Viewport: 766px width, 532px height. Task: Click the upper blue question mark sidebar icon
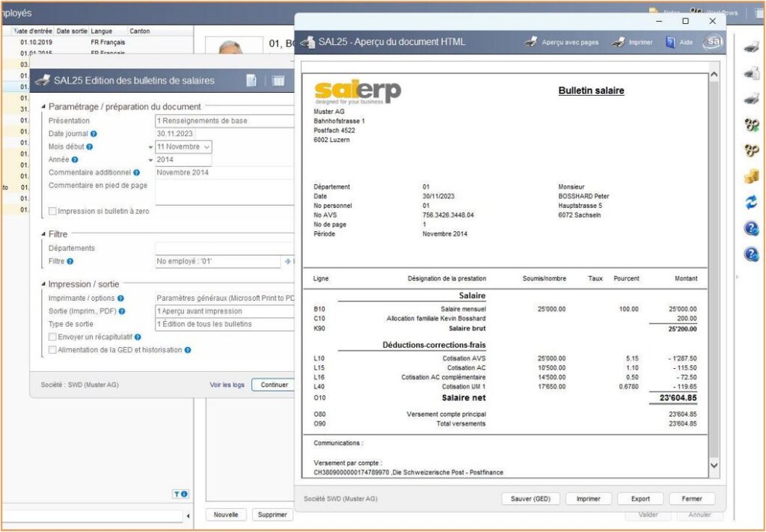click(751, 228)
